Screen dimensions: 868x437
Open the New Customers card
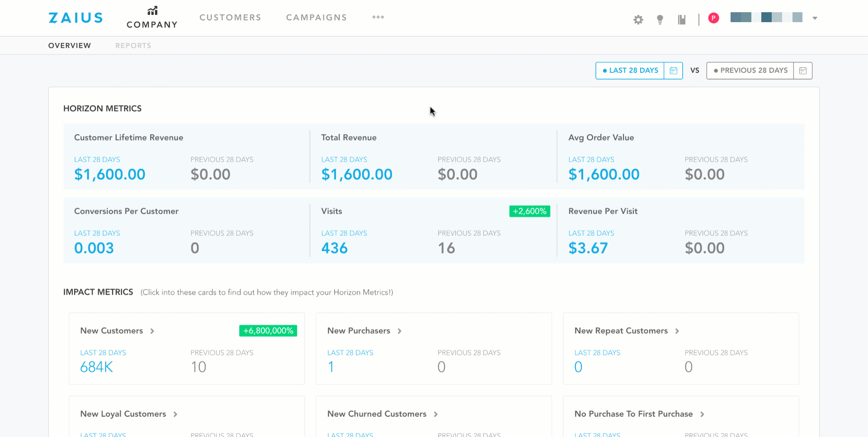click(187, 348)
